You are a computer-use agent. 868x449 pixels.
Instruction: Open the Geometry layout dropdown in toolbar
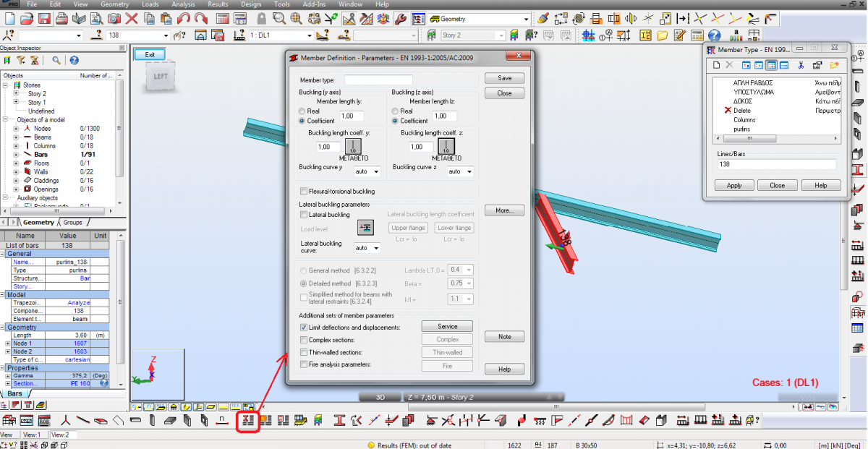click(527, 20)
